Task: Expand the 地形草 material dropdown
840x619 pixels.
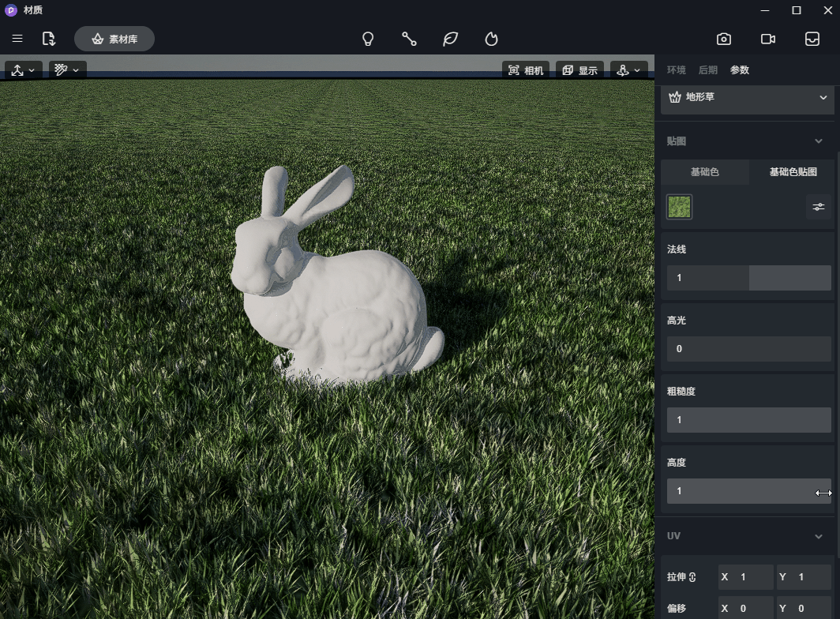Action: click(x=823, y=97)
